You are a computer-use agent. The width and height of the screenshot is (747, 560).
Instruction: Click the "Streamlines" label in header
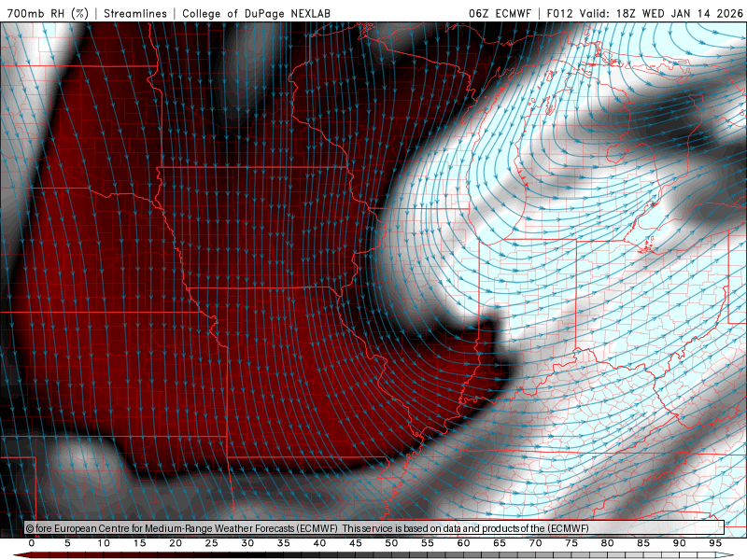[x=135, y=13]
